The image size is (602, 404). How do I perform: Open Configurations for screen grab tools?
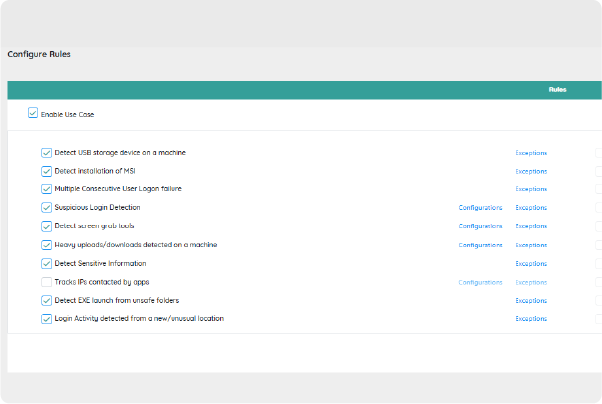(x=480, y=227)
